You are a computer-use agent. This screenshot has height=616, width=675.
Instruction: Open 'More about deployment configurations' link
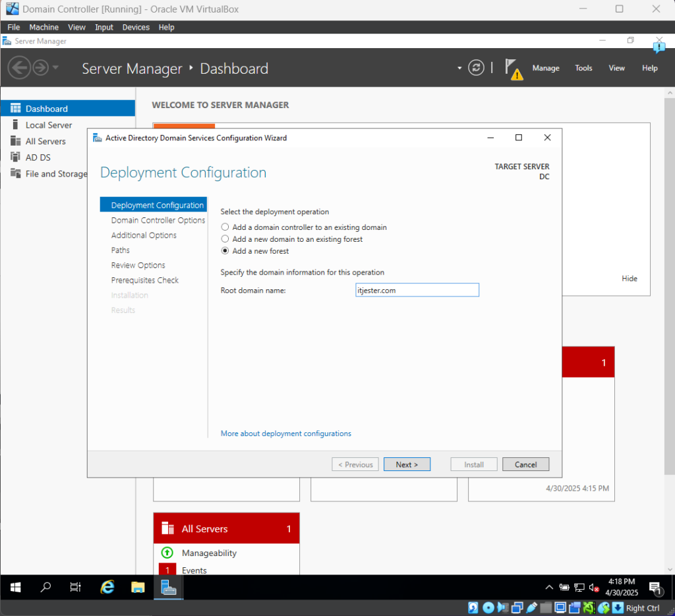pos(286,434)
